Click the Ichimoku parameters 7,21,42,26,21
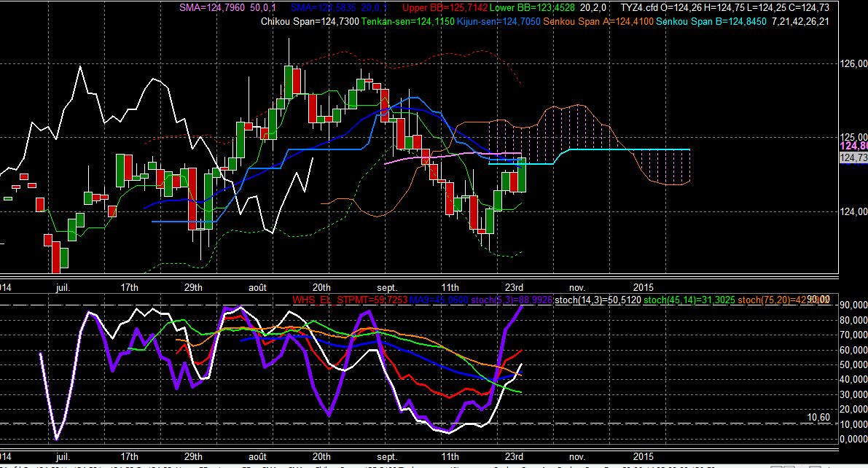The image size is (868, 468). pyautogui.click(x=800, y=22)
